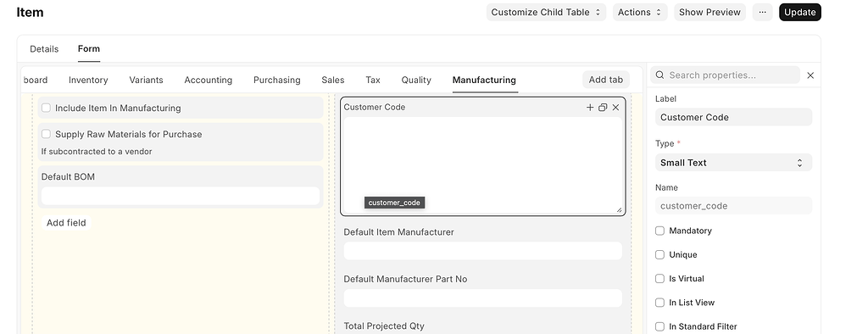Open the Type dropdown showing Small Text

(x=733, y=163)
